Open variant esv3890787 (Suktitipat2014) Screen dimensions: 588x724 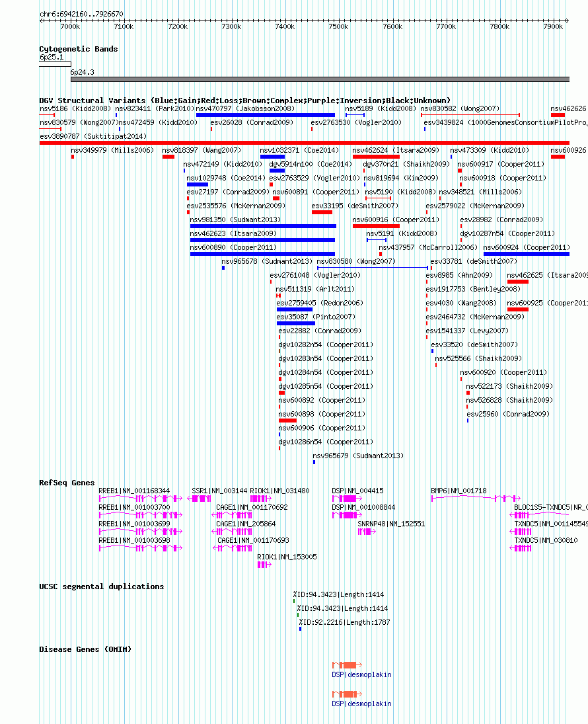(x=93, y=137)
